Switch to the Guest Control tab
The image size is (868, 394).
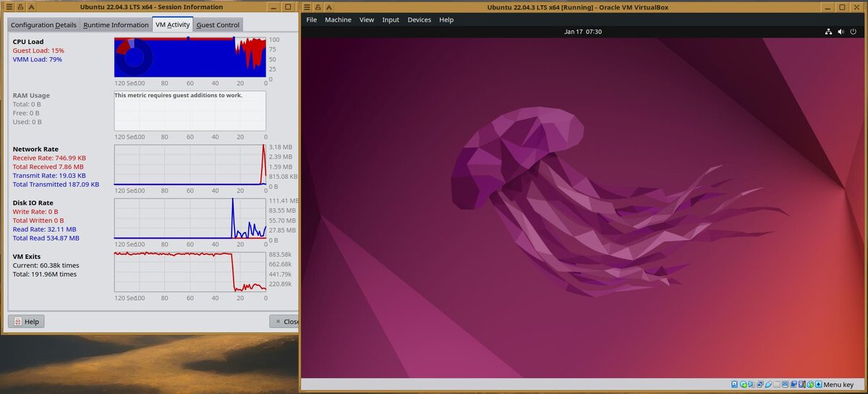pos(218,25)
